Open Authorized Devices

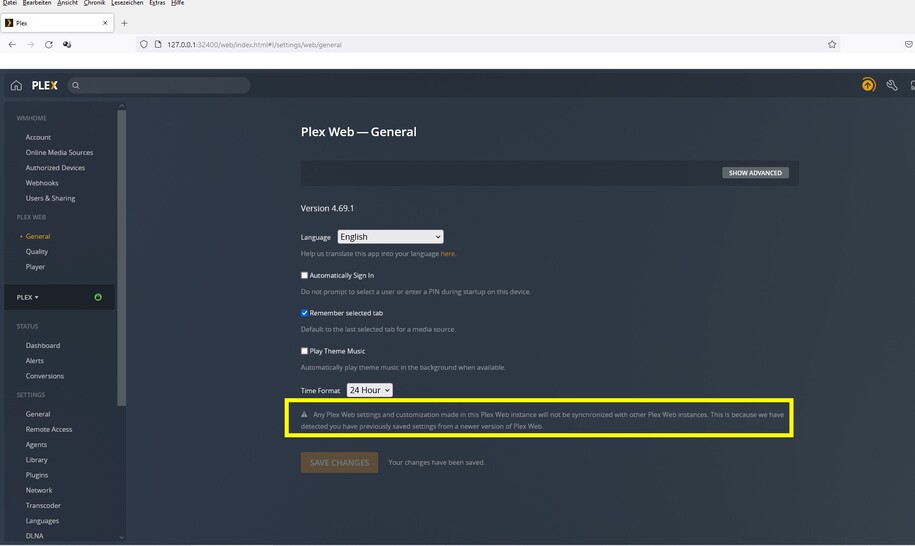pyautogui.click(x=55, y=168)
